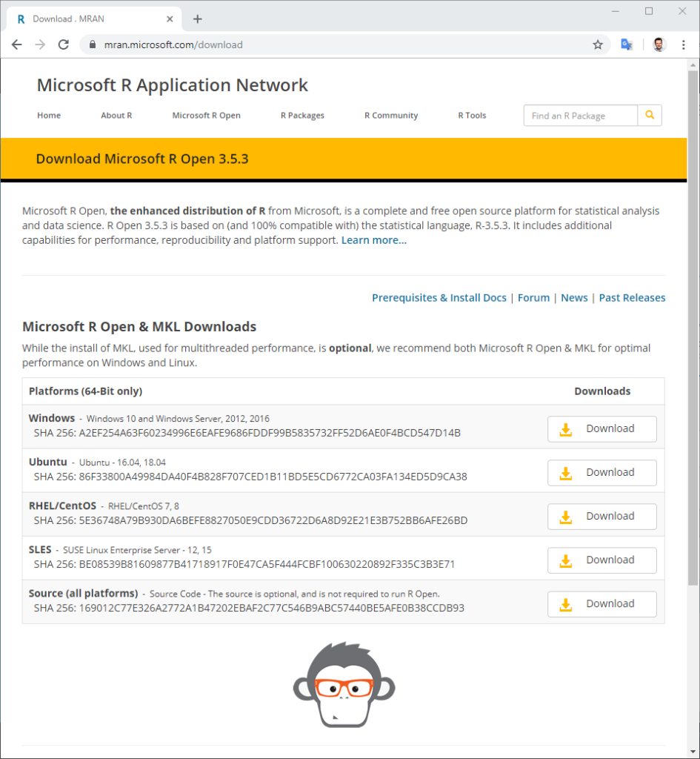The width and height of the screenshot is (700, 759).
Task: Click the monkey mascot image
Action: [x=344, y=684]
